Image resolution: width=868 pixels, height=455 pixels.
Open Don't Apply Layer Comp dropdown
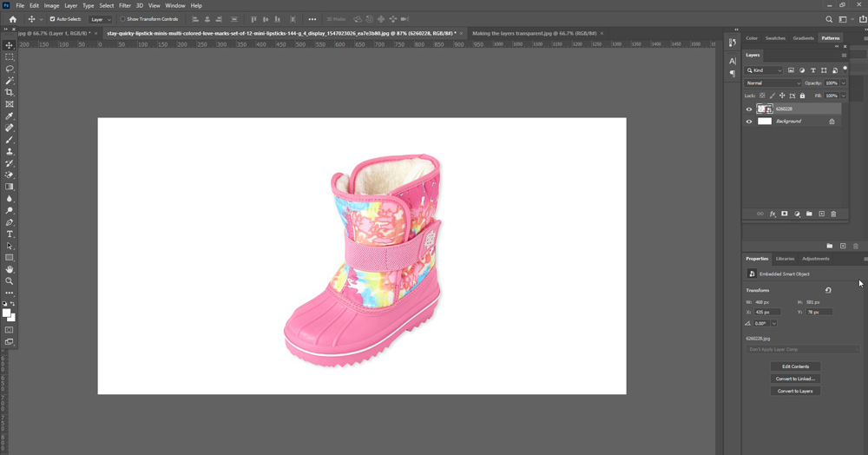803,349
